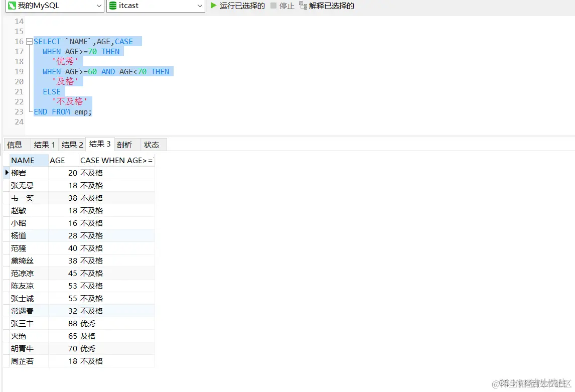Select the 陈友谅 name cell
The width and height of the screenshot is (575, 392).
coord(29,286)
